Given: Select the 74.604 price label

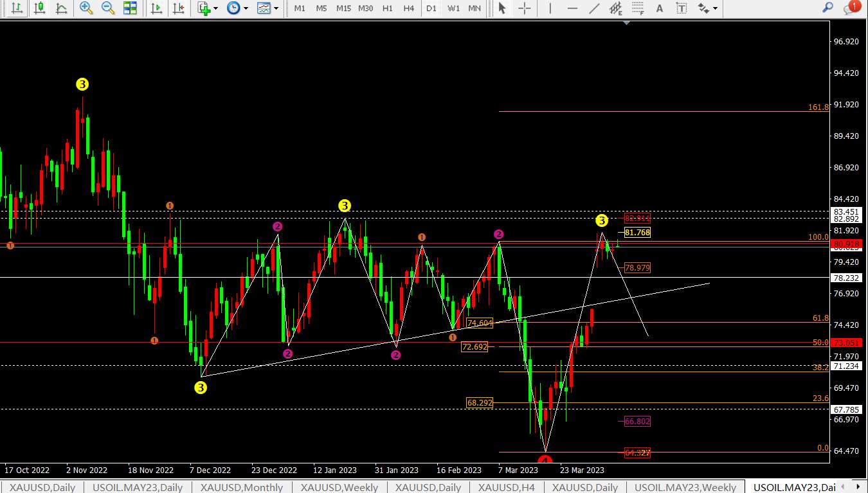Looking at the screenshot, I should pyautogui.click(x=480, y=323).
